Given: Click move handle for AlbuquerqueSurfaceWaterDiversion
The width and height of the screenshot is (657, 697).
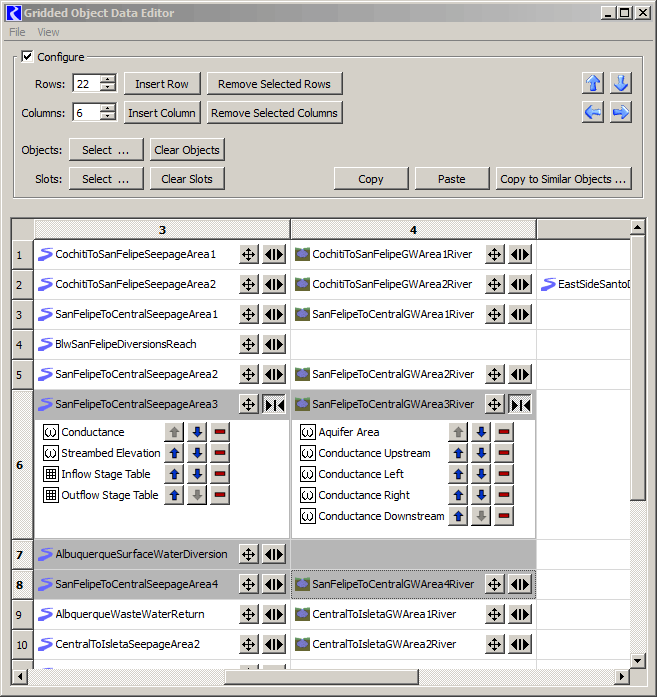Looking at the screenshot, I should pos(248,554).
